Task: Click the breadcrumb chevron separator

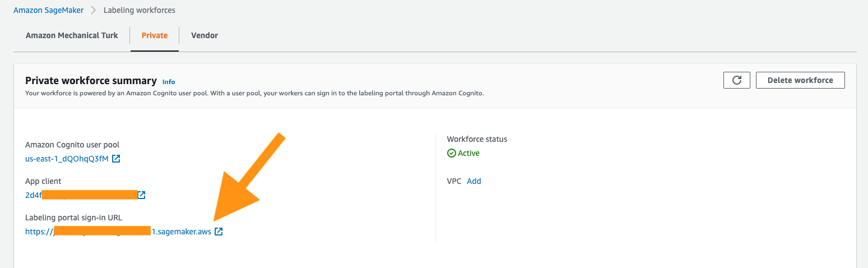Action: click(93, 11)
